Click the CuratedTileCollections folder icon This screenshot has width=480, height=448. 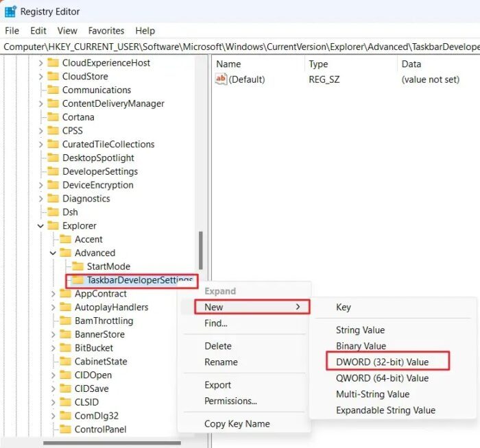53,144
